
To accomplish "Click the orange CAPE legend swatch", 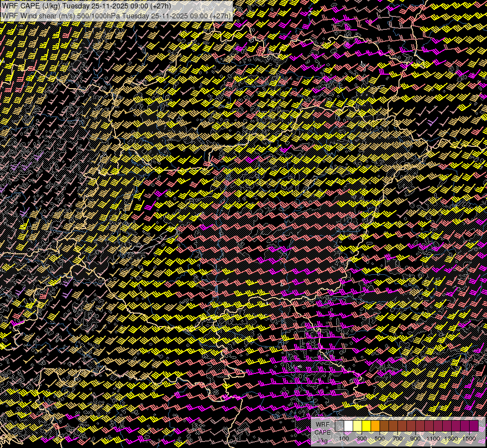I will click(x=376, y=426).
